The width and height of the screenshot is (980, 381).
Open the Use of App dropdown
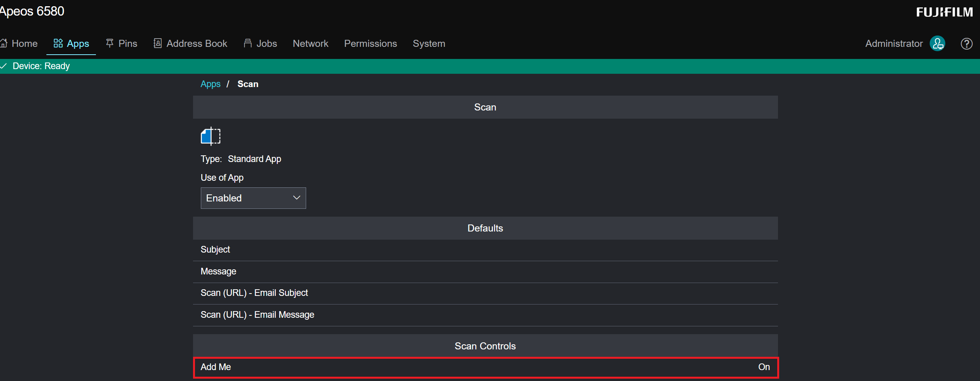coord(253,198)
